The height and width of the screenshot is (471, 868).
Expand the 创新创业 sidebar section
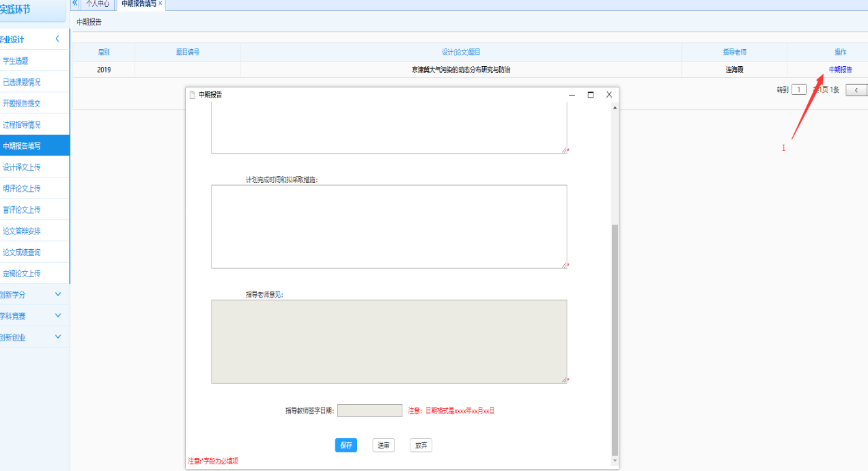[57, 337]
